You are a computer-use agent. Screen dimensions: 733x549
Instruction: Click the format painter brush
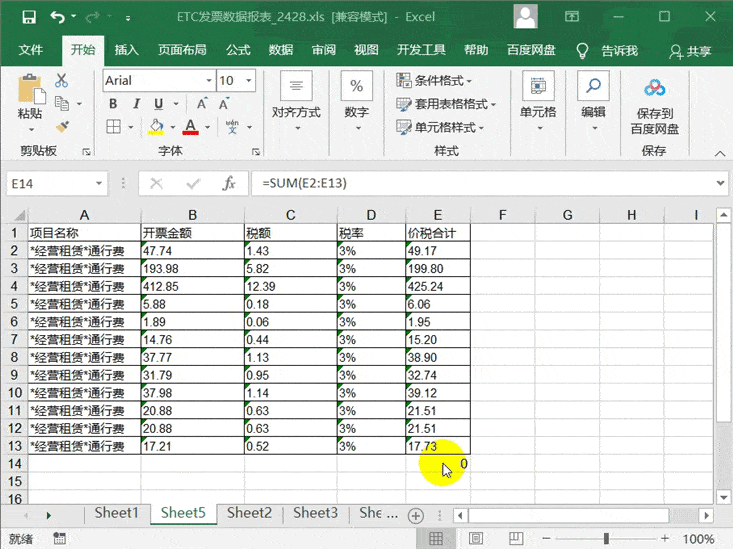tap(62, 126)
